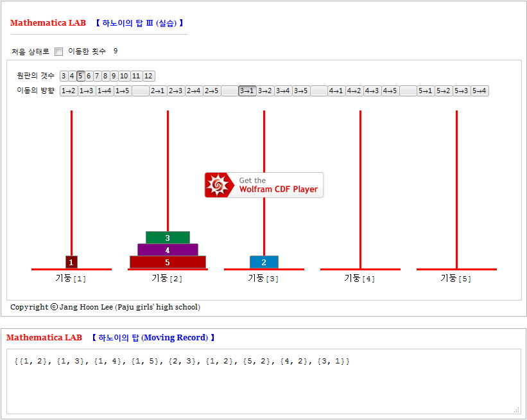Choose the 3→2 move

[265, 91]
